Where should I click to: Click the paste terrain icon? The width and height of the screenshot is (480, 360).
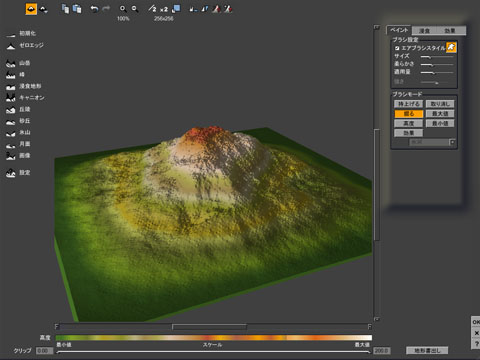(x=77, y=9)
